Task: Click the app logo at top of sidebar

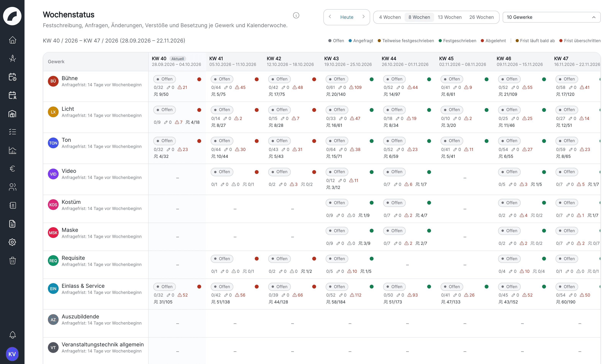Action: coord(12,16)
